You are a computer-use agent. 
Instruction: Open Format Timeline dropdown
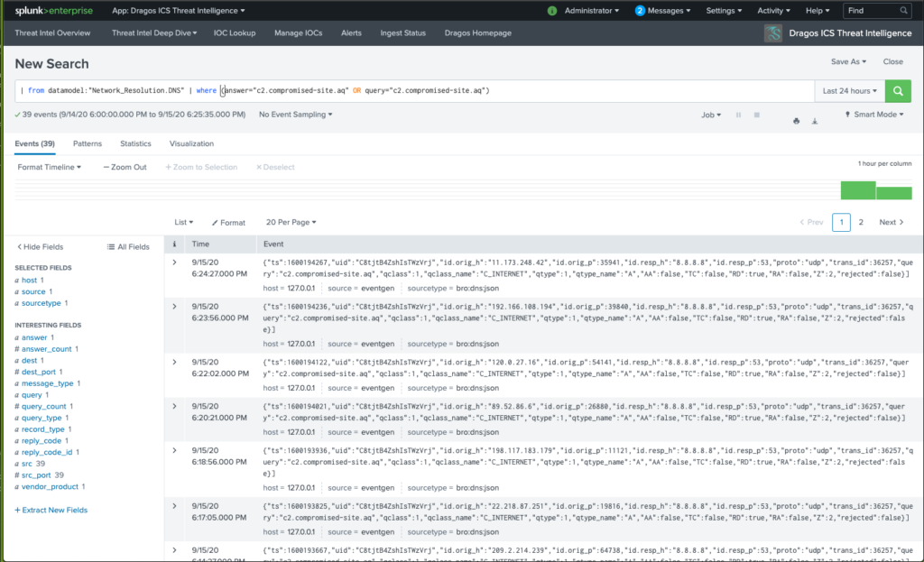point(50,167)
